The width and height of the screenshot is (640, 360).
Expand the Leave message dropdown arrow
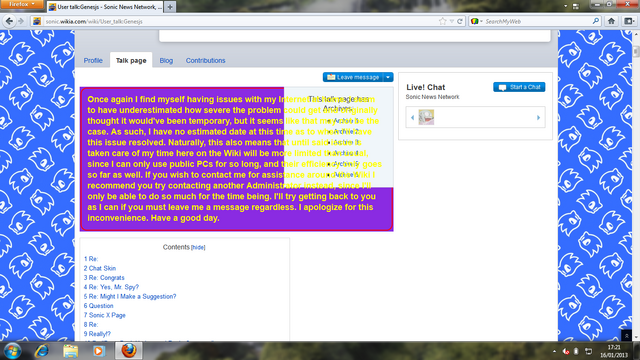tap(388, 77)
